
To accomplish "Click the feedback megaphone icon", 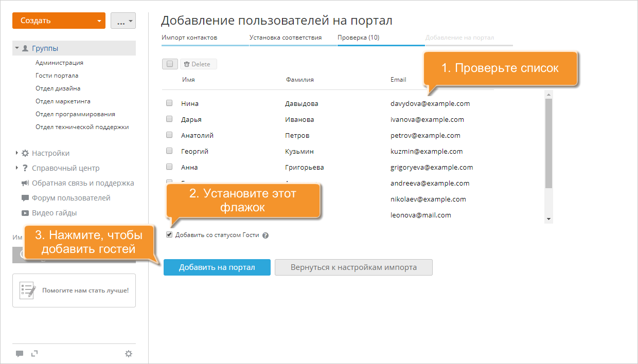I will (25, 183).
